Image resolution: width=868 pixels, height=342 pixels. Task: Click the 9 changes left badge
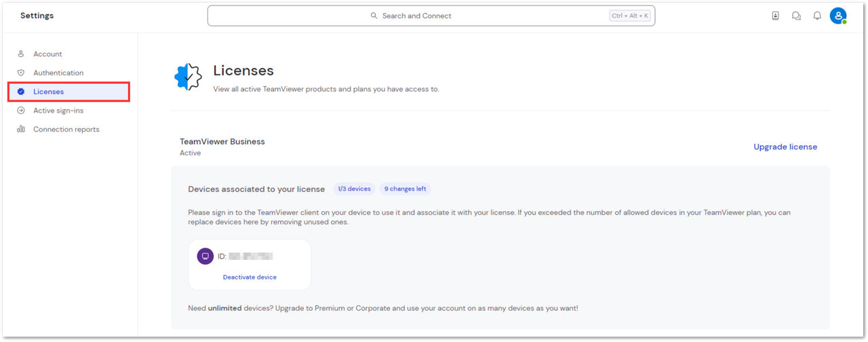[x=405, y=189]
